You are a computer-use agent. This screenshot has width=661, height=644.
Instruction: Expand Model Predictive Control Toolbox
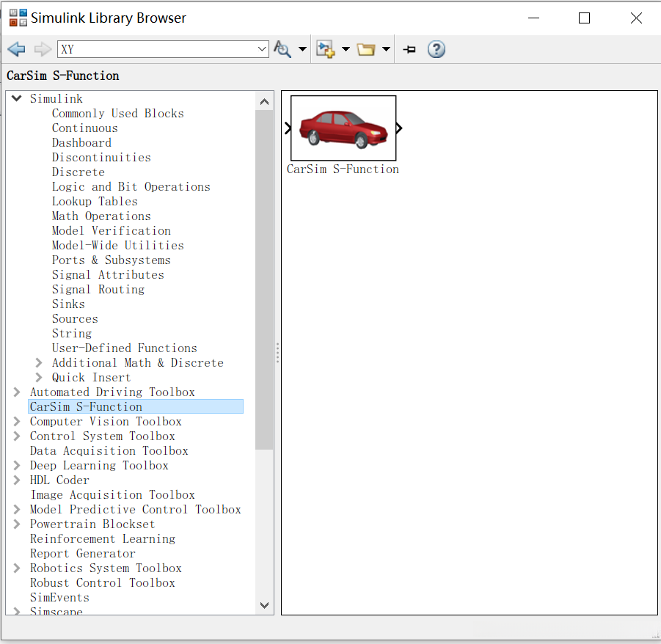[17, 510]
